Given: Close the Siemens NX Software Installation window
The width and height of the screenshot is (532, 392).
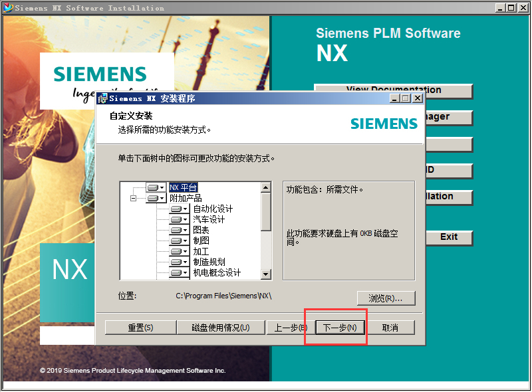Looking at the screenshot, I should (x=523, y=7).
